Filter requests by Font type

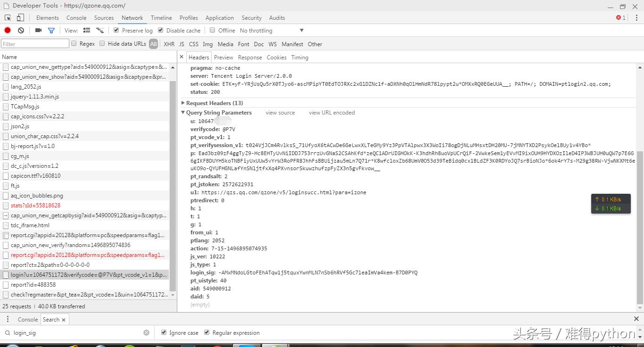243,44
